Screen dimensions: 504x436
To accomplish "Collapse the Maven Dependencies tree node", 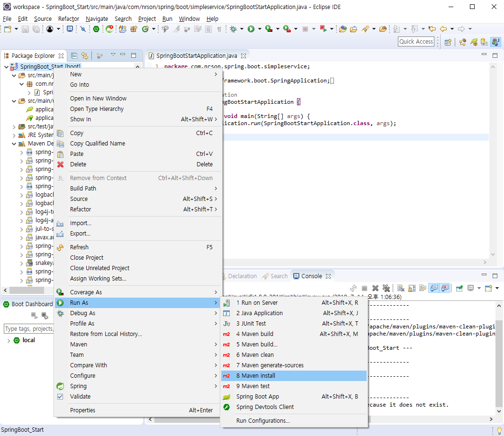I will pyautogui.click(x=14, y=144).
